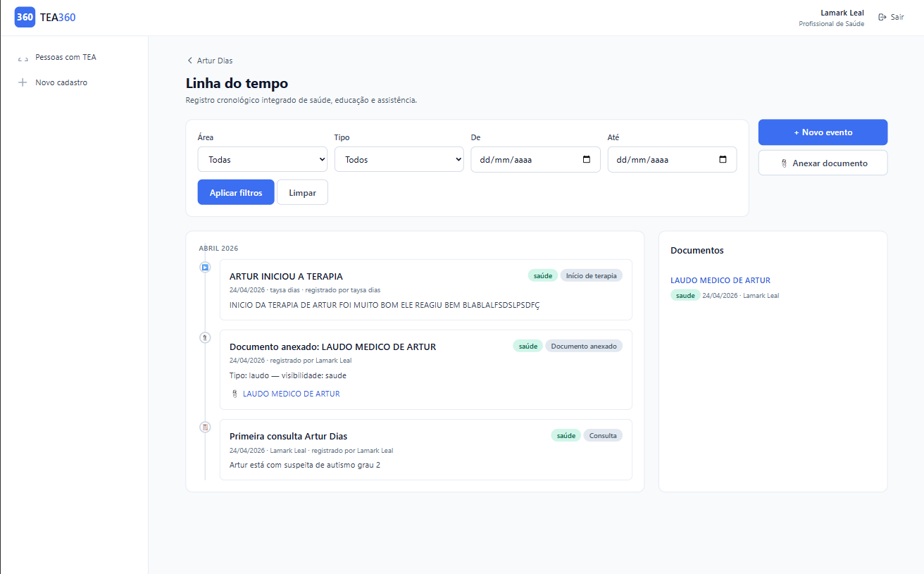This screenshot has width=924, height=574.
Task: Click the TEA360 logo icon
Action: [x=25, y=18]
